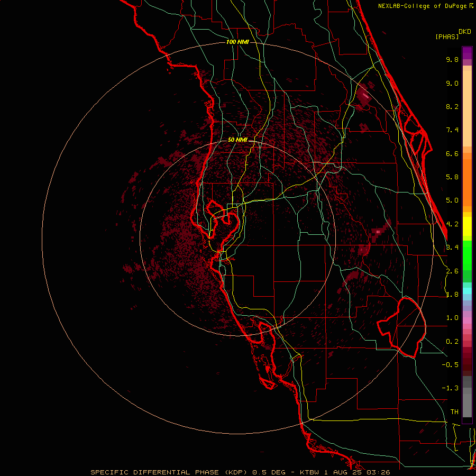This screenshot has height=476, width=476.
Task: Select the 1.0 scale label
Action: tap(452, 318)
